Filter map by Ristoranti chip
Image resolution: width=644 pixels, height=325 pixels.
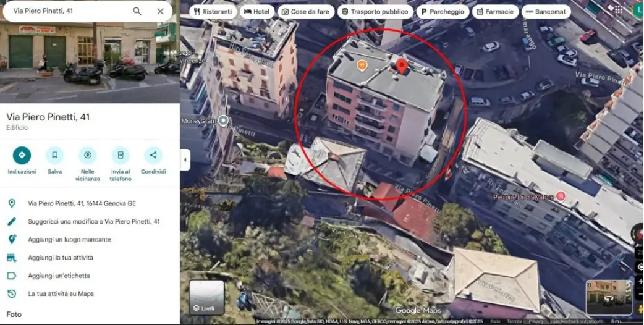click(213, 12)
